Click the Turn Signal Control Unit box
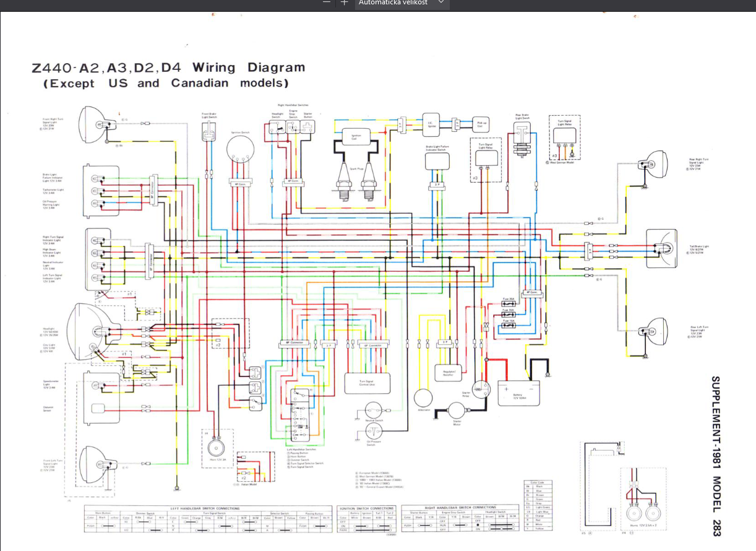Viewport: 756px width, 551px height. 367,384
